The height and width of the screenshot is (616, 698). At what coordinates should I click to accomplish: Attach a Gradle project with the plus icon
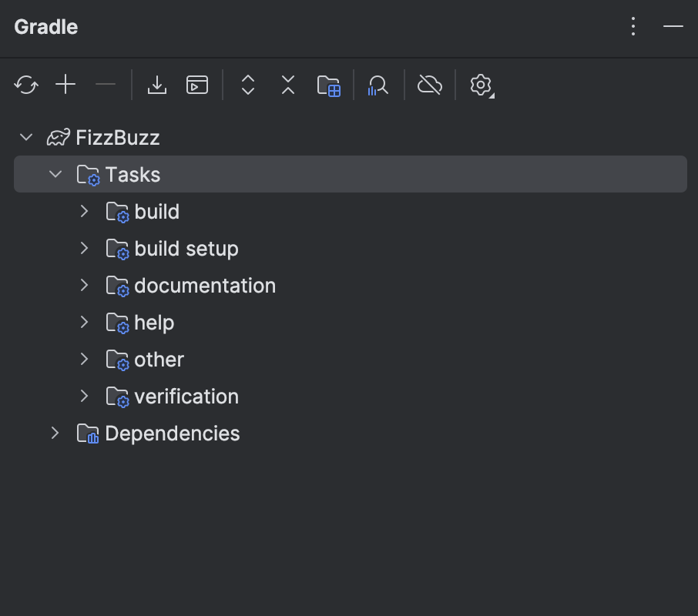(65, 85)
